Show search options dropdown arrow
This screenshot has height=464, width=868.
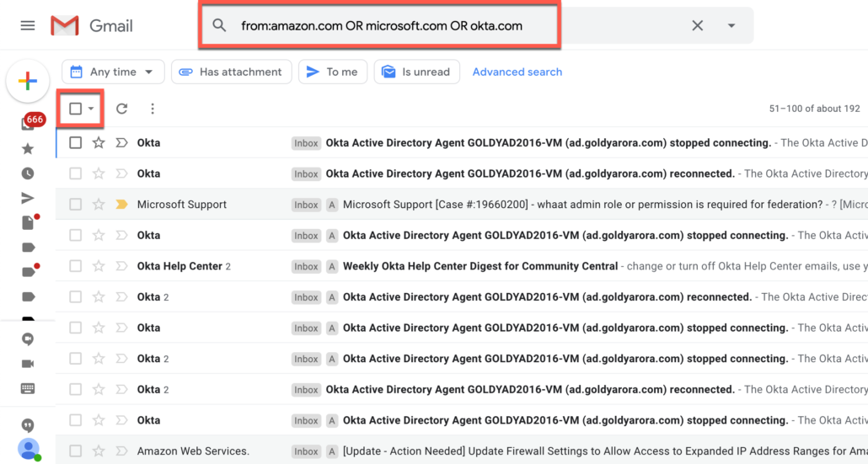731,25
